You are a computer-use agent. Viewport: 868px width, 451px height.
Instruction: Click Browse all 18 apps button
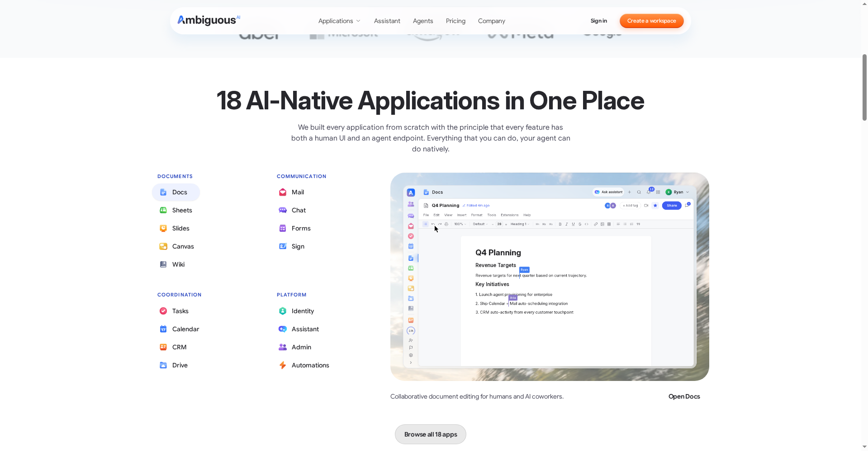point(431,434)
